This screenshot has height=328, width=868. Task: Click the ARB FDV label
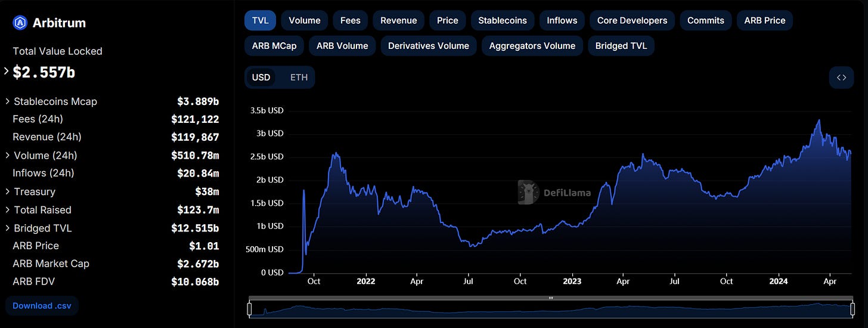click(x=33, y=281)
